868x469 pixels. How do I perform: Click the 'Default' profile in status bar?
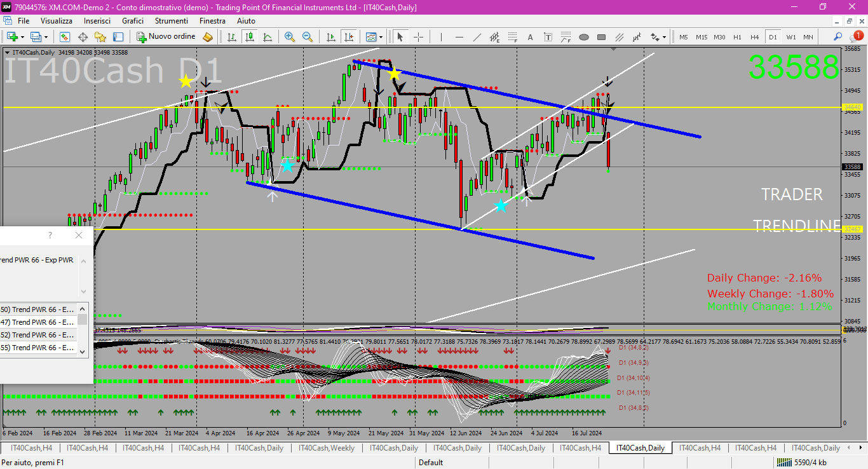(431, 462)
